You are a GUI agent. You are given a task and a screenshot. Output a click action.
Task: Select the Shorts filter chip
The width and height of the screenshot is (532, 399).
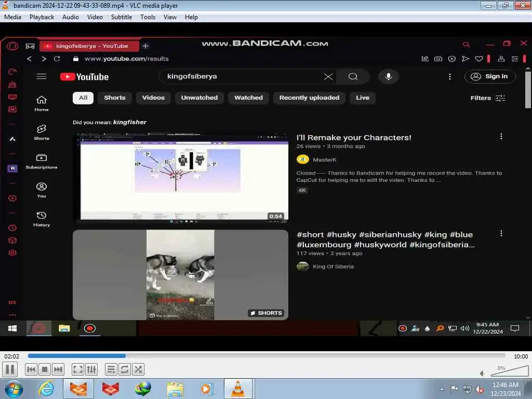pos(115,98)
